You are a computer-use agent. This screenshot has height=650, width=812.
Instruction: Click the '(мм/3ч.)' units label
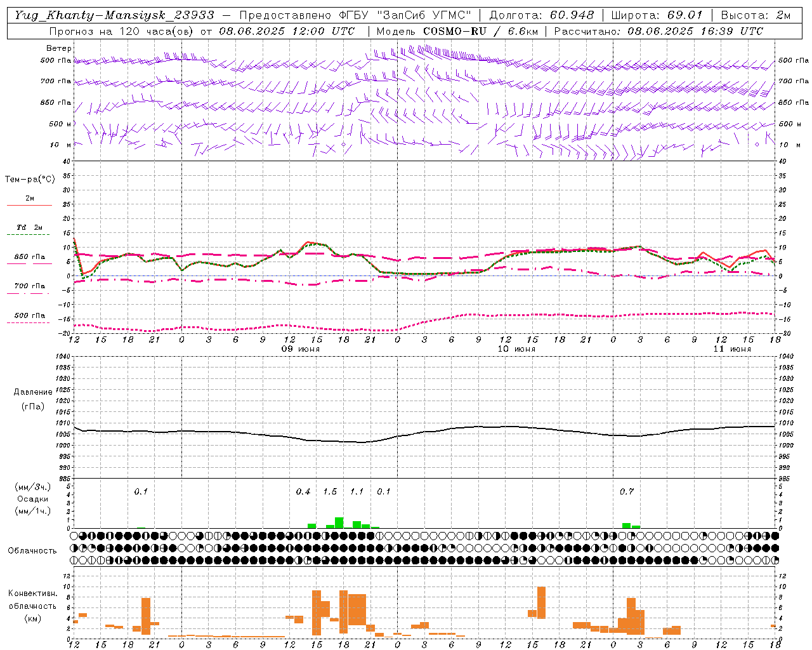[x=33, y=487]
